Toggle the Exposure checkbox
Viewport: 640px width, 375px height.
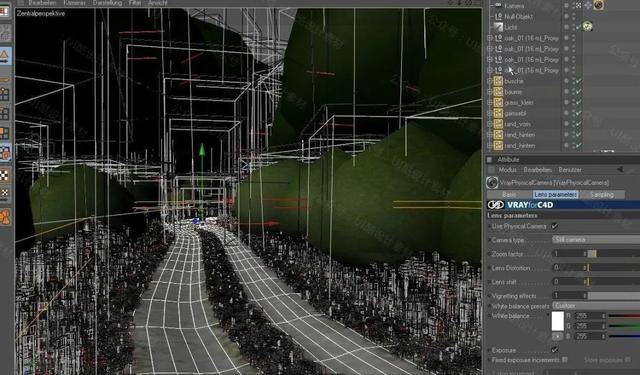[x=554, y=349]
